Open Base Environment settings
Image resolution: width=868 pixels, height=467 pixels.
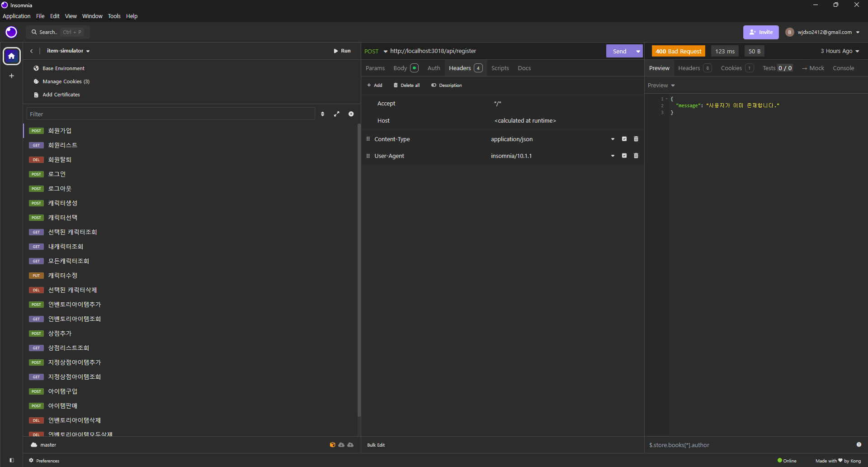pos(59,68)
